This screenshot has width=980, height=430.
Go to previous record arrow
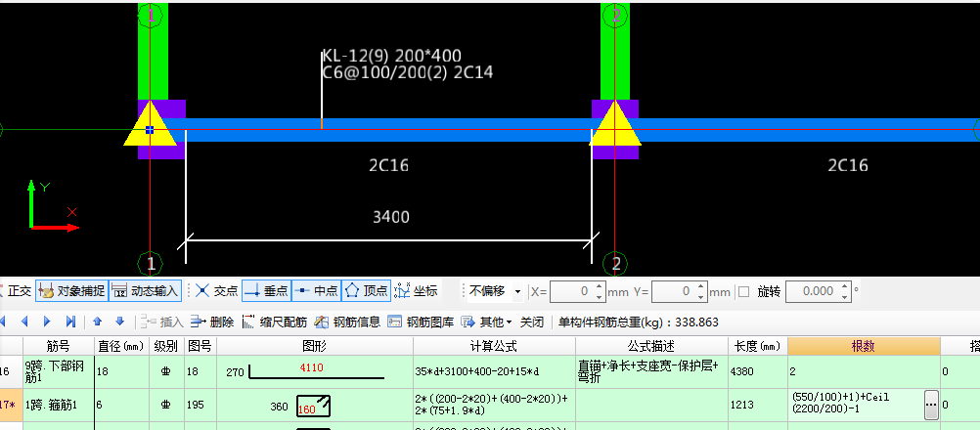[x=25, y=322]
